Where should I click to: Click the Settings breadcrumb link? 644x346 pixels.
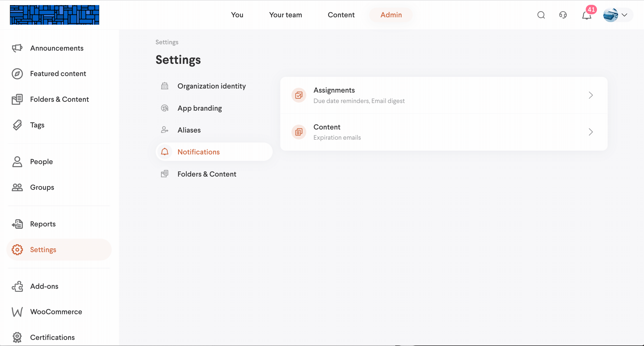tap(167, 42)
